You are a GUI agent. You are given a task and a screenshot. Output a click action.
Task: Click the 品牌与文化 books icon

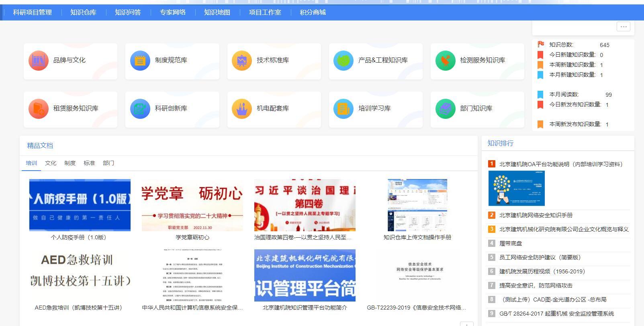(39, 61)
